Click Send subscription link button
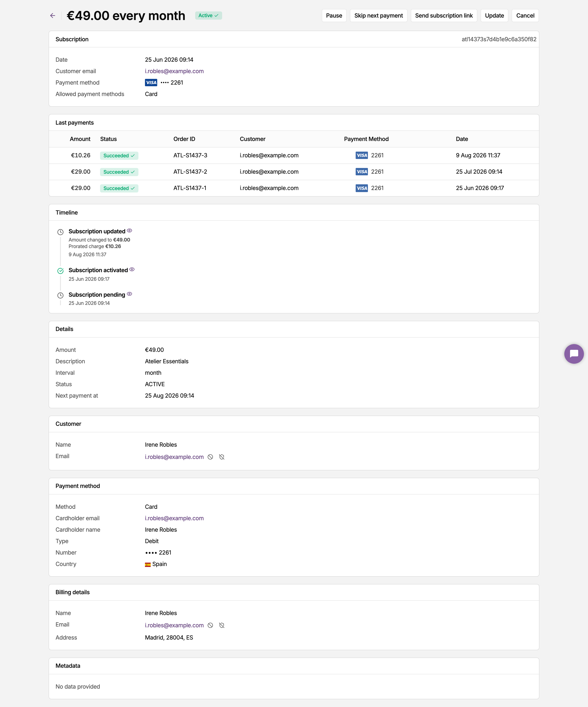Image resolution: width=588 pixels, height=707 pixels. click(444, 16)
